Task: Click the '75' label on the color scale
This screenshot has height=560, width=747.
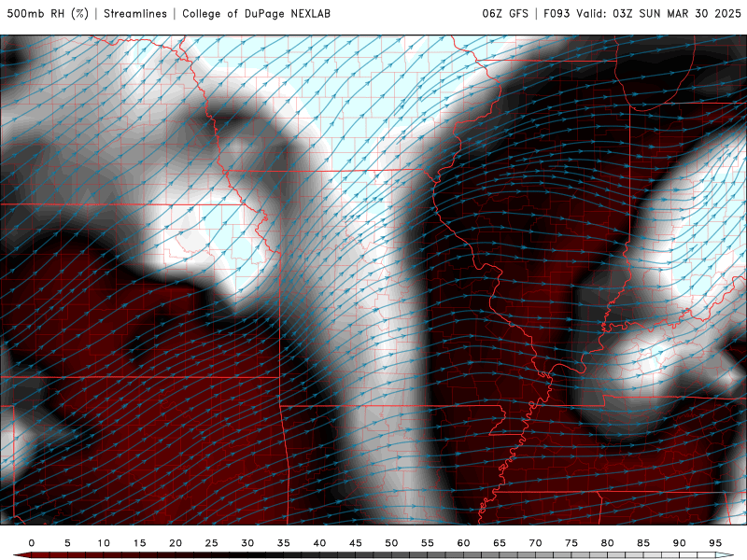Action: tap(571, 543)
